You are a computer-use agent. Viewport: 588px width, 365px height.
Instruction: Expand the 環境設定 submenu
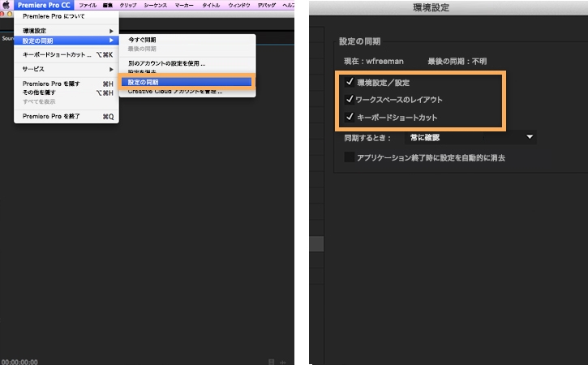click(x=67, y=31)
